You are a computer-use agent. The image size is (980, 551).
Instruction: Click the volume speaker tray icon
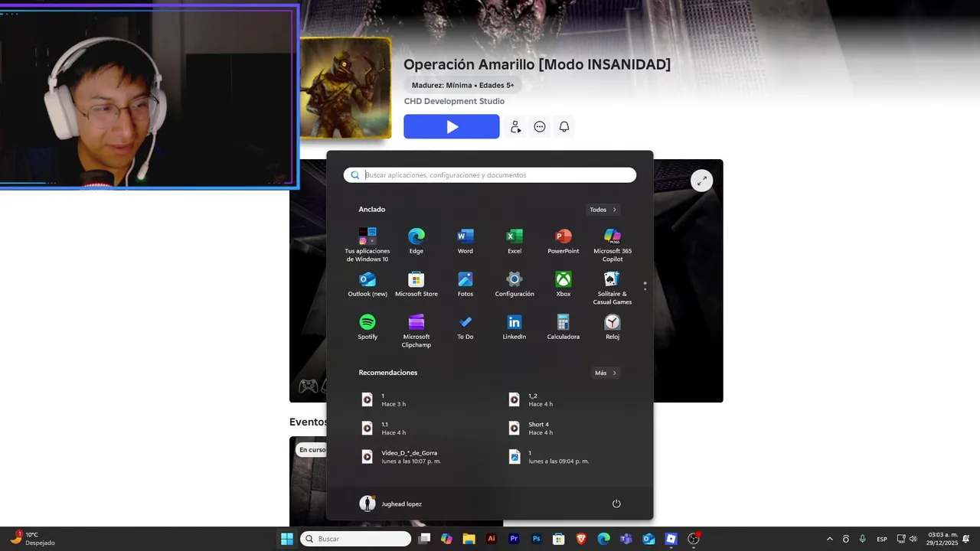pyautogui.click(x=913, y=539)
